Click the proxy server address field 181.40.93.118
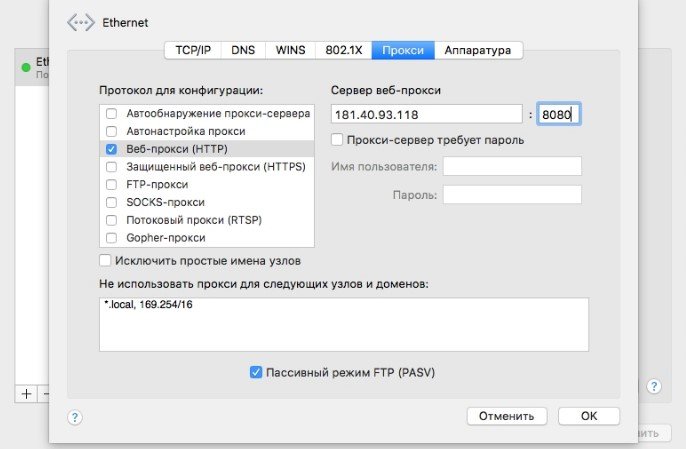686x449 pixels. [427, 114]
